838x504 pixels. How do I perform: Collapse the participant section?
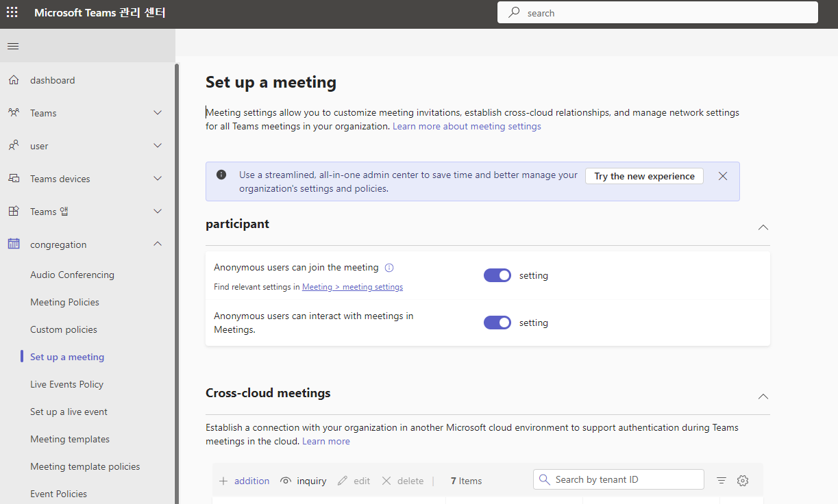tap(763, 227)
